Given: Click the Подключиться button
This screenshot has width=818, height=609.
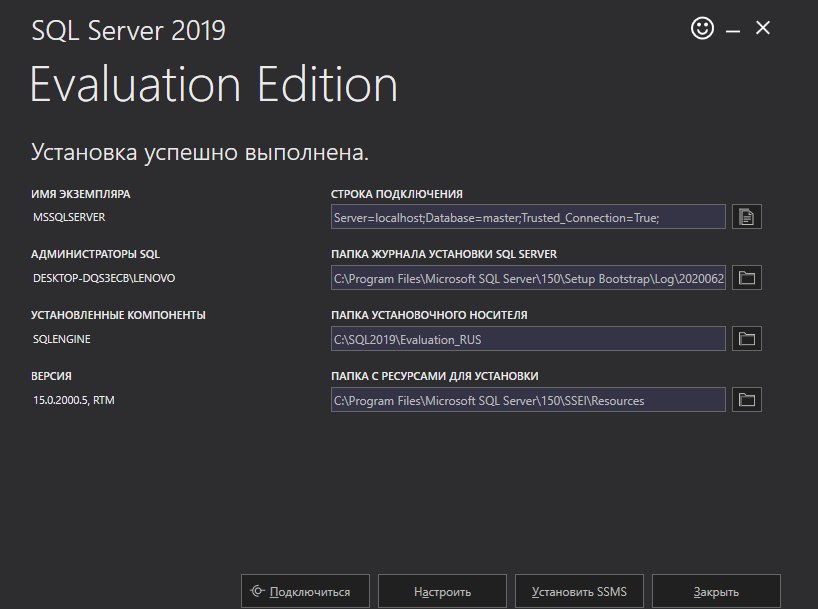Looking at the screenshot, I should [305, 592].
